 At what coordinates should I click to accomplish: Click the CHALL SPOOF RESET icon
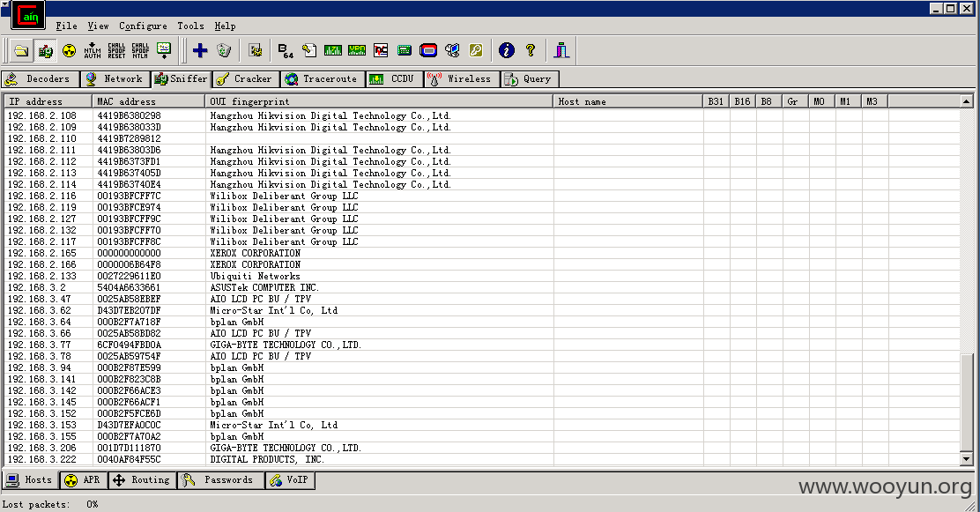tap(116, 50)
